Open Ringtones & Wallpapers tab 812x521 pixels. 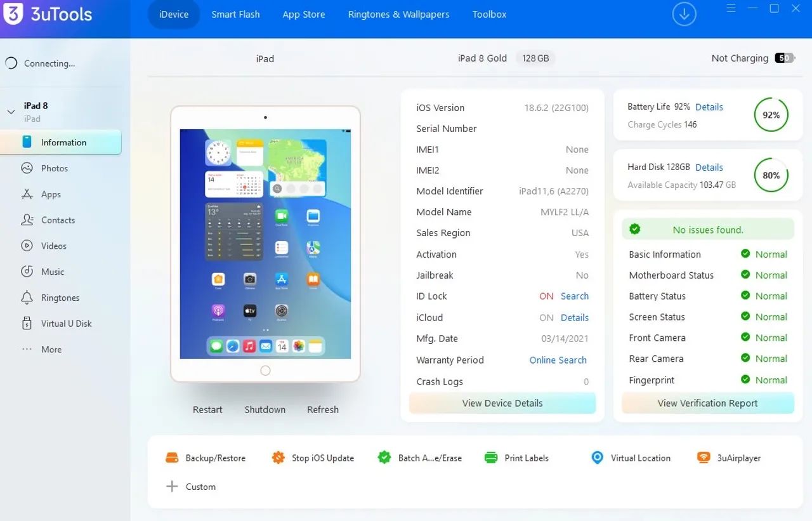tap(398, 14)
